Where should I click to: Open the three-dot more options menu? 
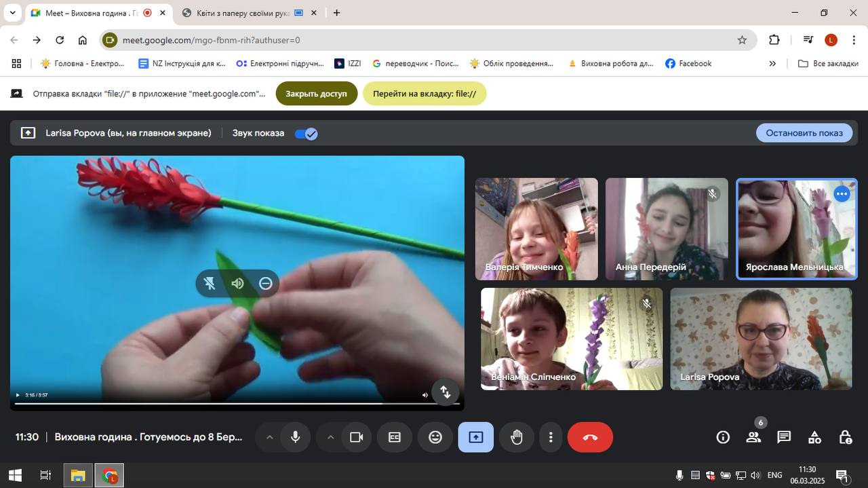tap(551, 437)
